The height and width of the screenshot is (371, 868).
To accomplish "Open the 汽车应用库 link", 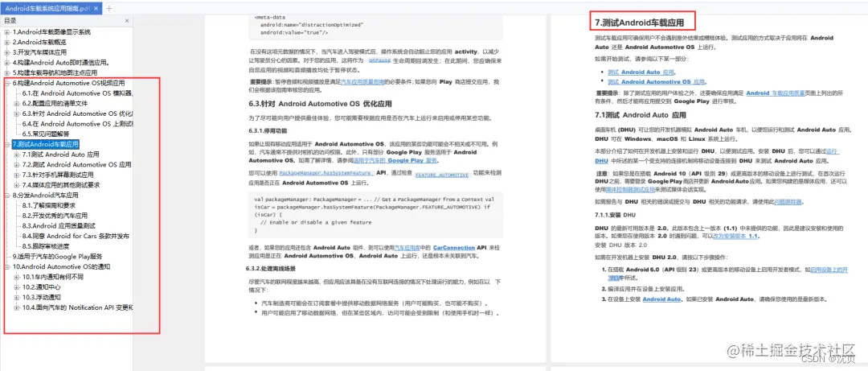I will 407,247.
